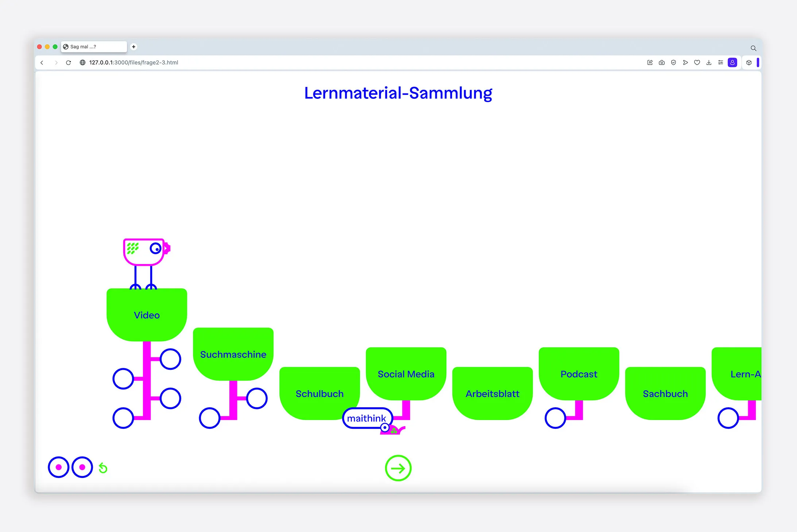
Task: Select the Suchmaschine category card
Action: pos(233,354)
